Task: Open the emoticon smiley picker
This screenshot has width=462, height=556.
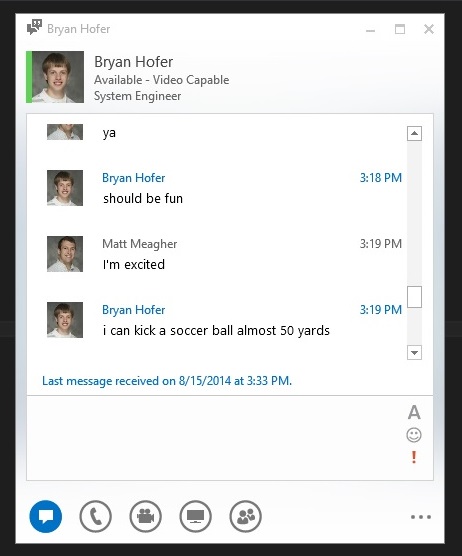Action: coord(414,435)
